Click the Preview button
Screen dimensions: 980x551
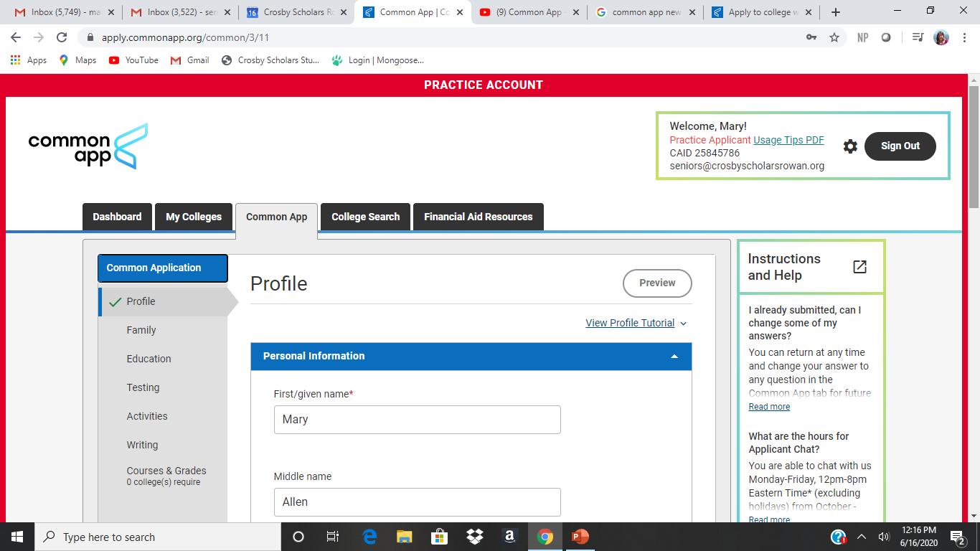657,283
